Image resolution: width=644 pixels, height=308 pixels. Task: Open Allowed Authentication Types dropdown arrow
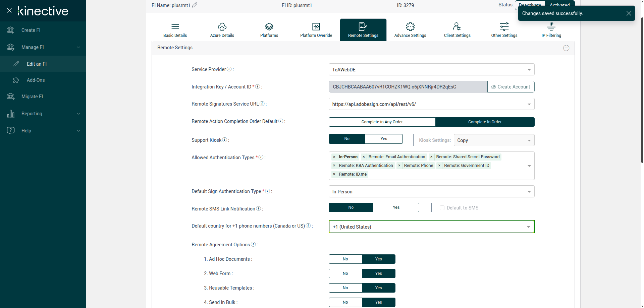tap(529, 166)
